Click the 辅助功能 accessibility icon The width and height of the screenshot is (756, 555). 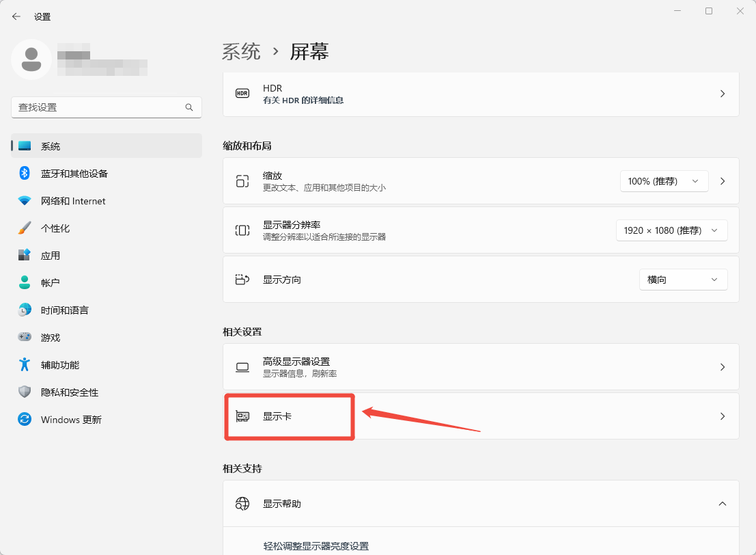click(25, 365)
